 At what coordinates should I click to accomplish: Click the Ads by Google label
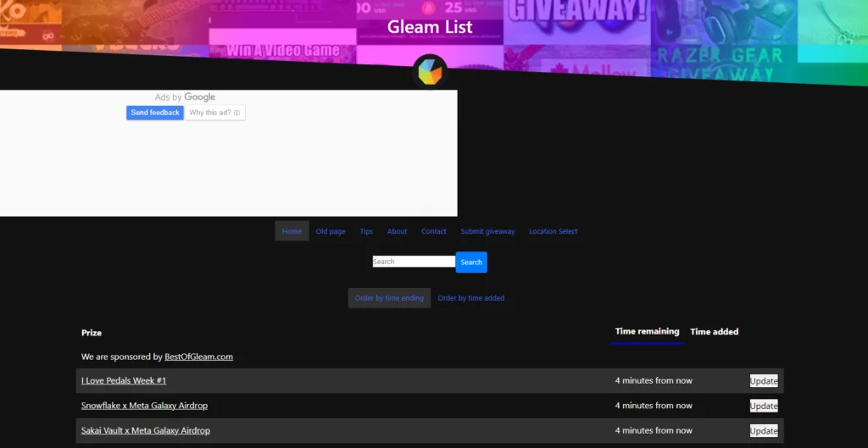click(x=185, y=97)
